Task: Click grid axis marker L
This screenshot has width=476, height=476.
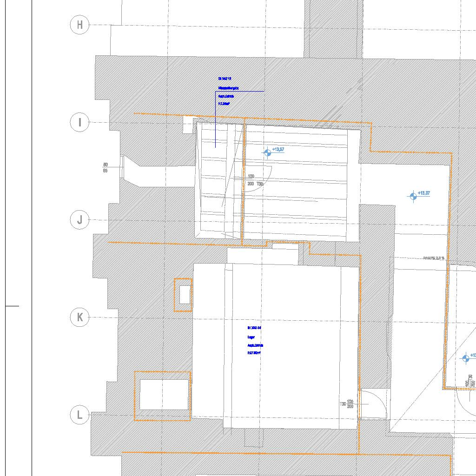Action: (79, 415)
